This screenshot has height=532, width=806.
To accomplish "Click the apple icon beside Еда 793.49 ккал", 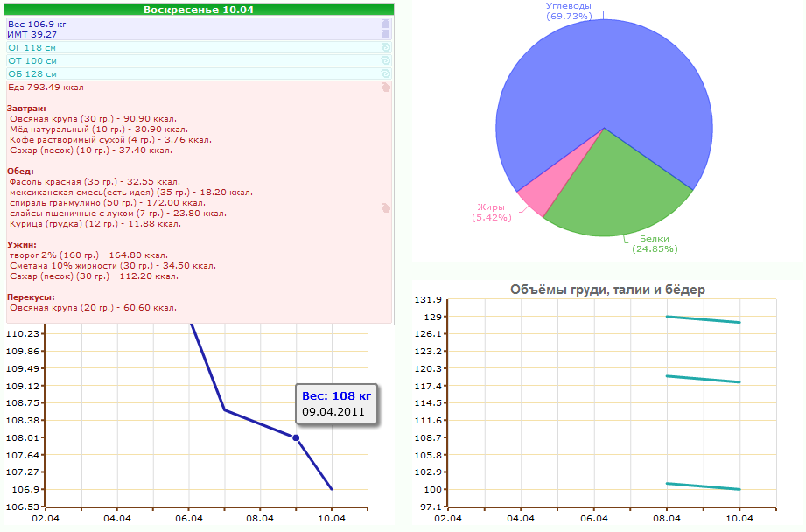I will click(386, 87).
